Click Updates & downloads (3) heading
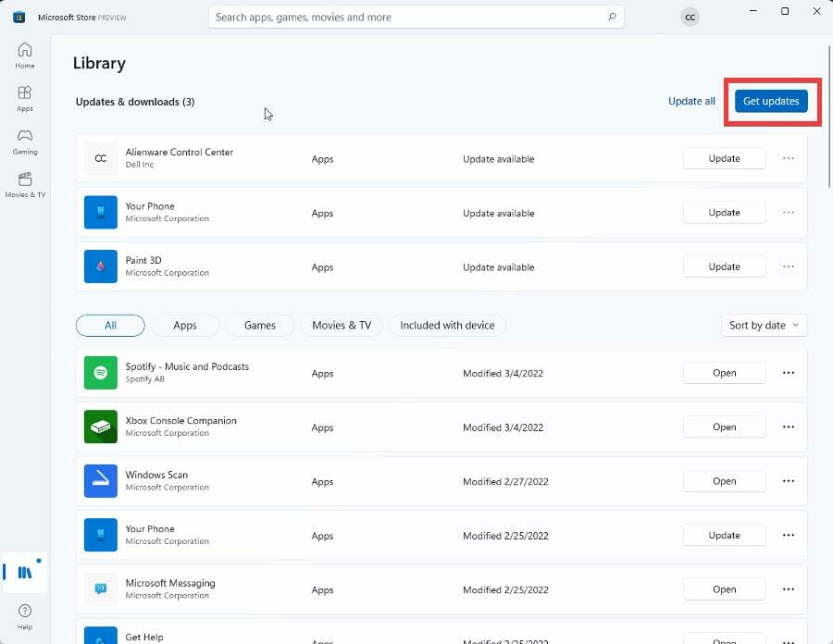Image resolution: width=833 pixels, height=644 pixels. click(135, 102)
